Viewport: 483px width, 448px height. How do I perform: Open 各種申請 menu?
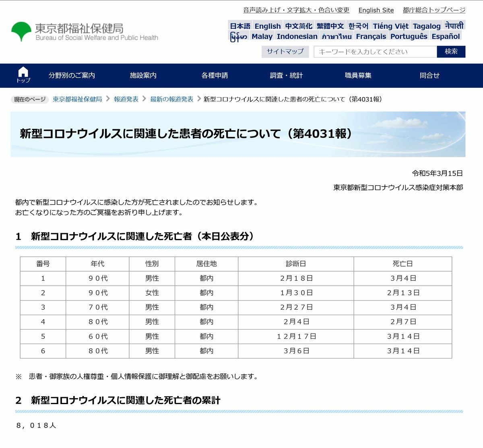point(215,75)
